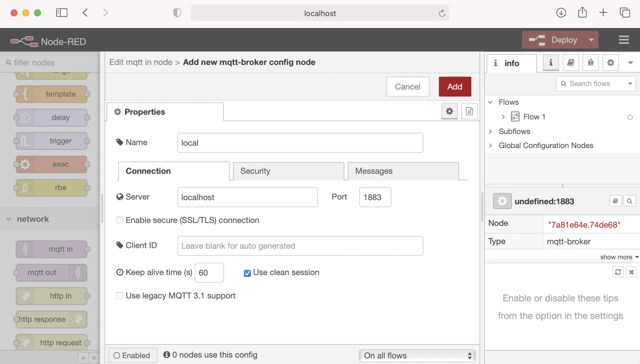The image size is (640, 364).
Task: Expand the Flow 1 tree item
Action: (503, 117)
